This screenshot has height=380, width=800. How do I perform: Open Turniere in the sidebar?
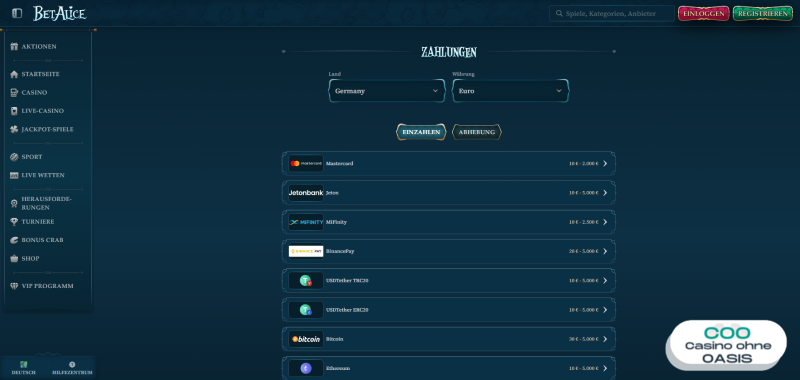click(x=38, y=222)
